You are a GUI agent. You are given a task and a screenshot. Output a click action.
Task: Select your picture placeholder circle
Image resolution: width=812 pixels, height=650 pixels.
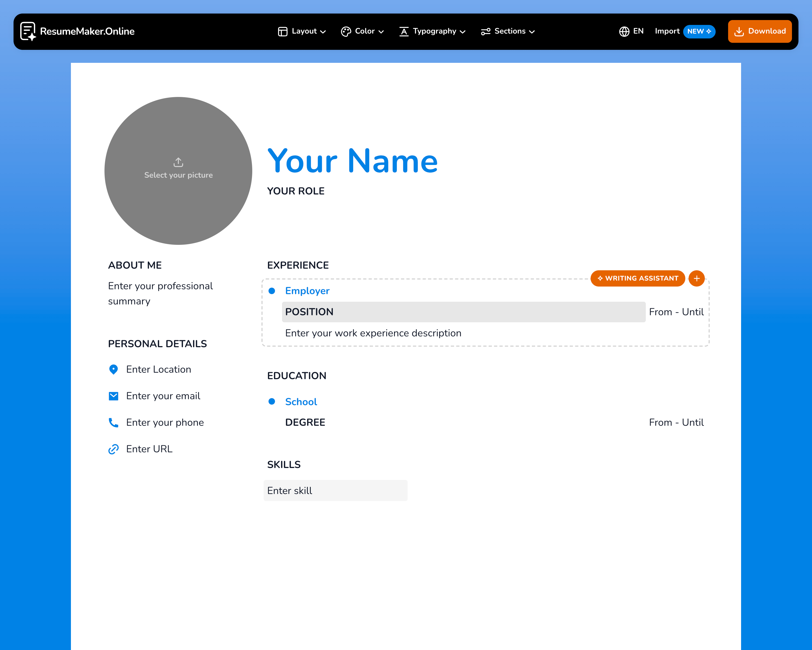(x=178, y=171)
